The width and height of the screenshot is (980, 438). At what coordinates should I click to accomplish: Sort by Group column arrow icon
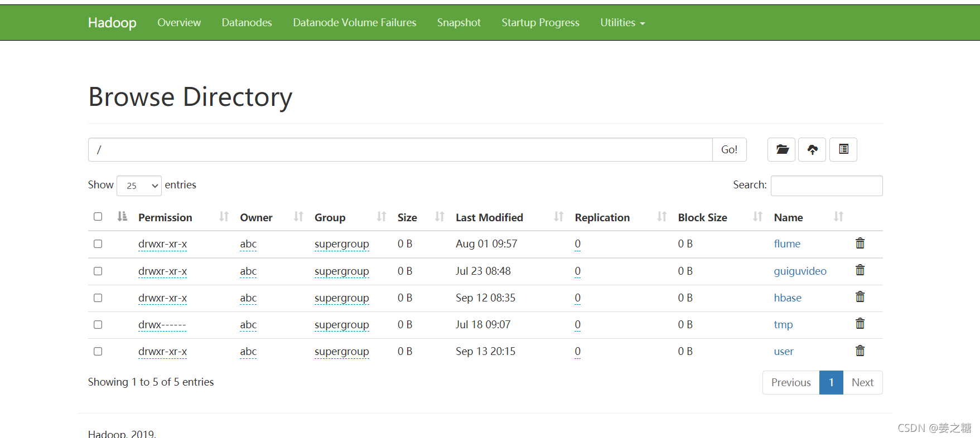382,217
